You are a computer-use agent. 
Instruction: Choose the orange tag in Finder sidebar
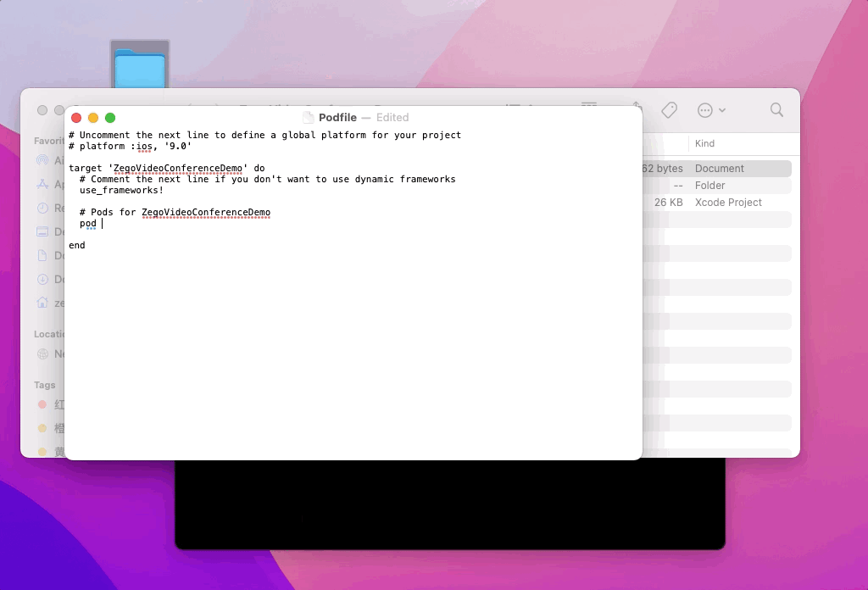tap(42, 428)
